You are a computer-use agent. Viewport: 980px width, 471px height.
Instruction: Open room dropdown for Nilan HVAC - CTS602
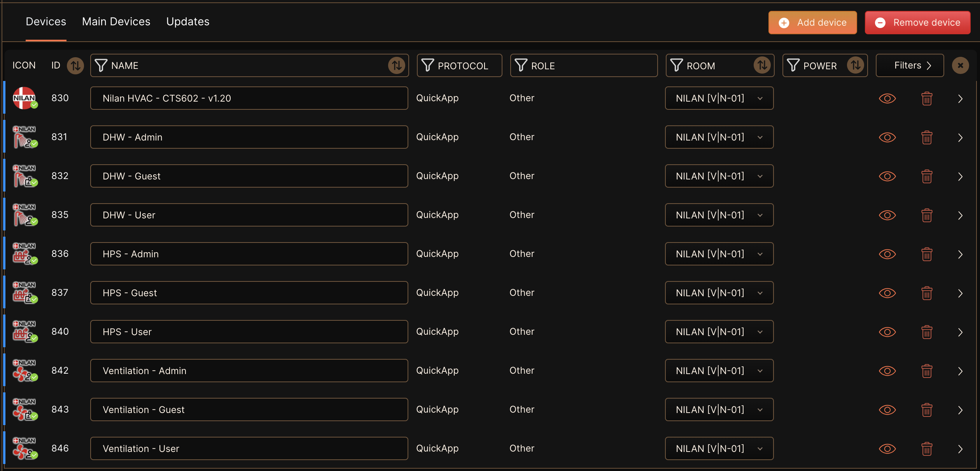tap(719, 98)
